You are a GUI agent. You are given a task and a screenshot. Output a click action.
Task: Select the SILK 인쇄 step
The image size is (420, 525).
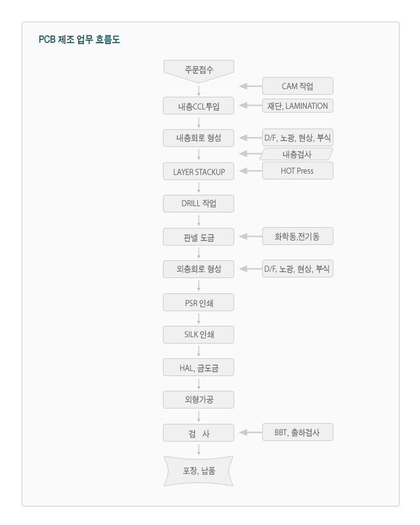click(199, 335)
